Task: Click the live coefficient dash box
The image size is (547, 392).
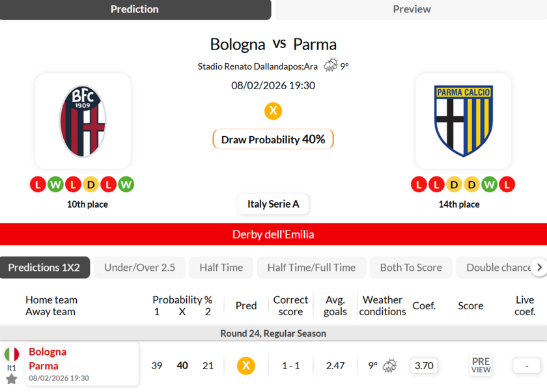Action: tap(526, 365)
